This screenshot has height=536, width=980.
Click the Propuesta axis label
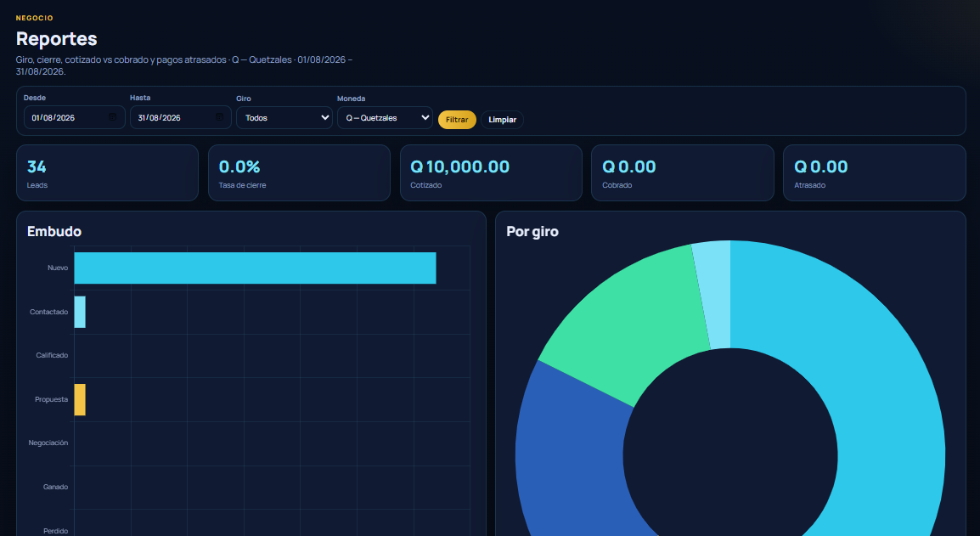[51, 399]
